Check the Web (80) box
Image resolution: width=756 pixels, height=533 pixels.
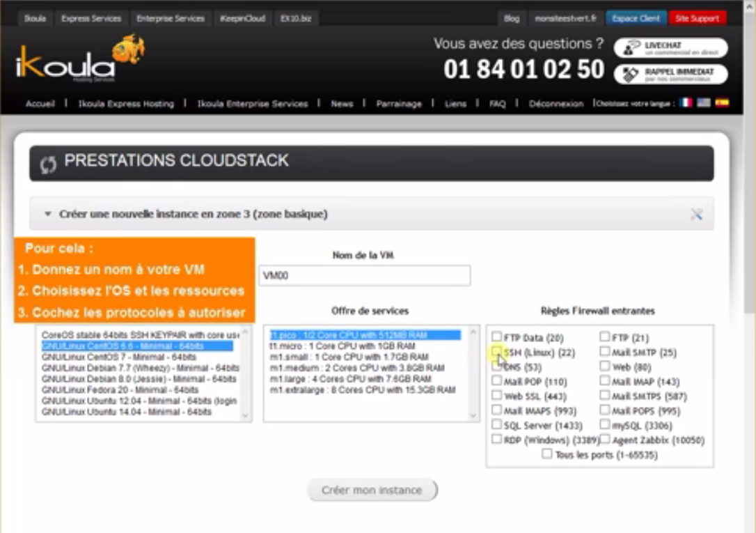click(605, 366)
